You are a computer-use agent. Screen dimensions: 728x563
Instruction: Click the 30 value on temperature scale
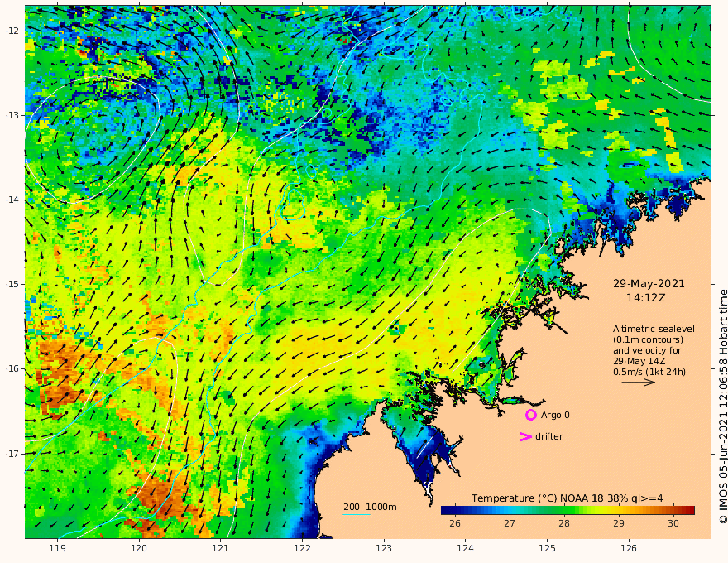[x=673, y=523]
